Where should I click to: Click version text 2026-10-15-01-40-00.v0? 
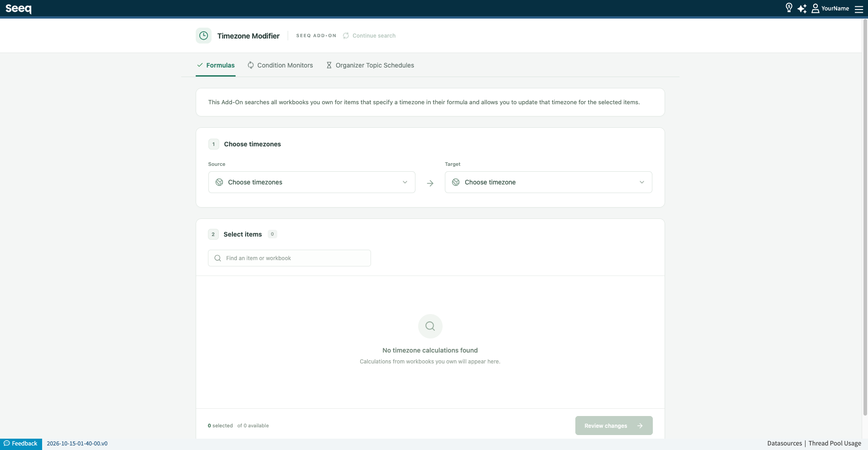pyautogui.click(x=77, y=444)
